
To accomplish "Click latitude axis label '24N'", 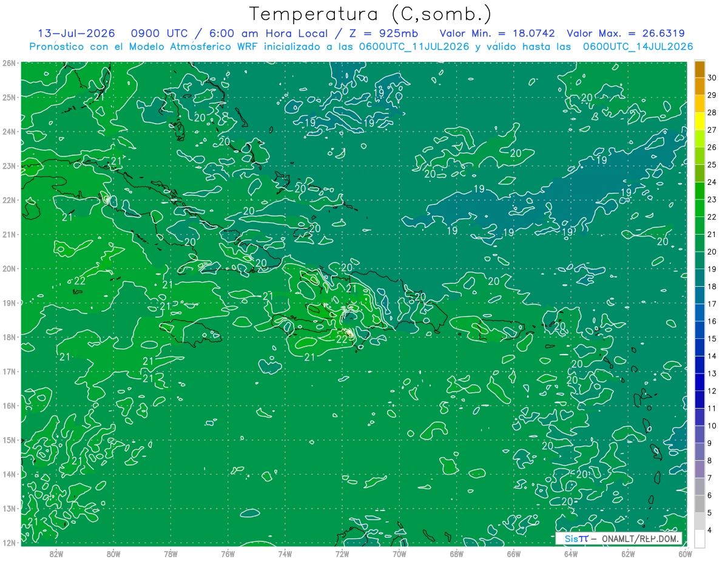I will click(9, 132).
